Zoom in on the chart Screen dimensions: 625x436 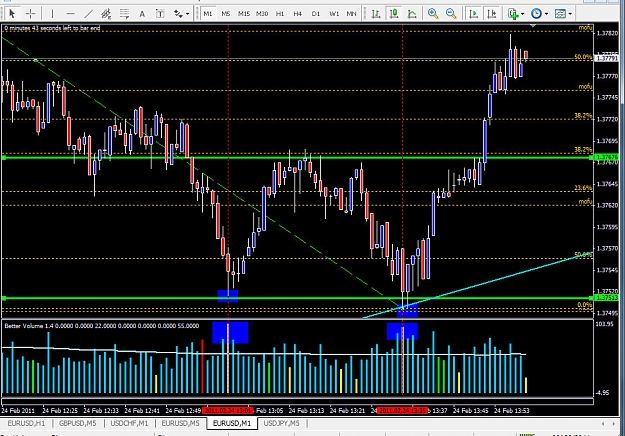(x=433, y=14)
